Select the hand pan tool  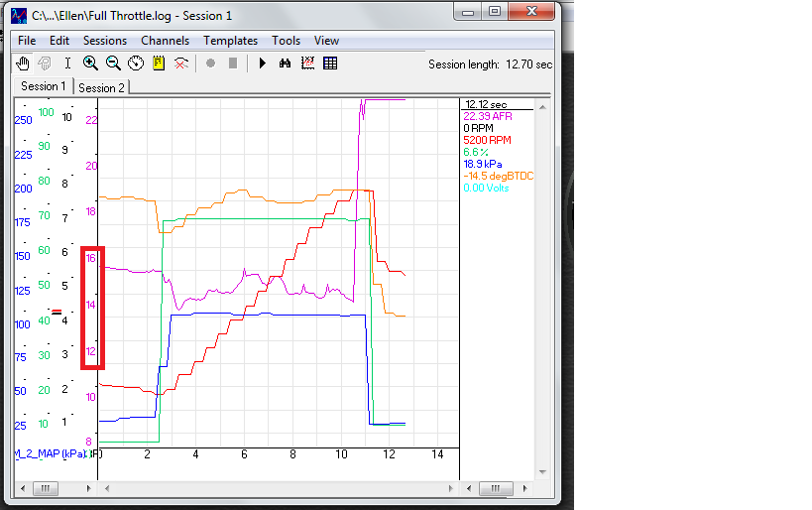(24, 64)
